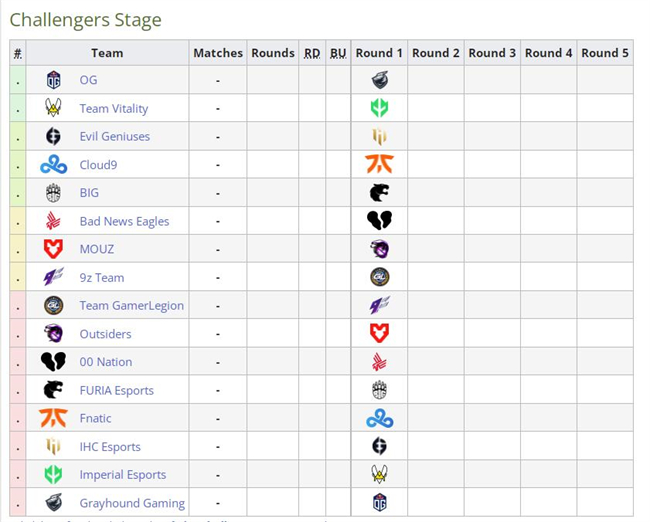The width and height of the screenshot is (650, 522).
Task: Click the Grayhound logo in OG's Round 1 cell
Action: pos(380,80)
